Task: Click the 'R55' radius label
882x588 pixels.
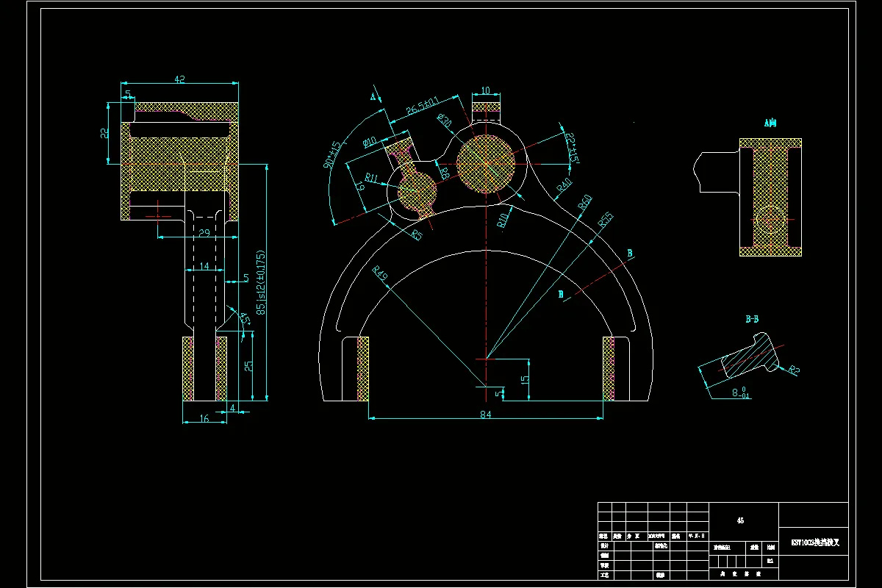Action: [x=606, y=218]
